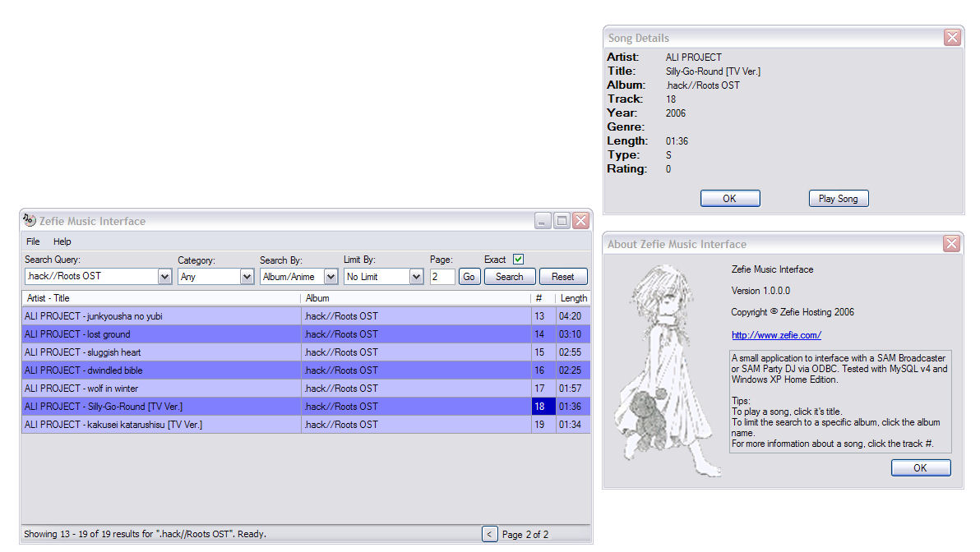The width and height of the screenshot is (980, 552).
Task: Close the Song Details window
Action: coord(952,38)
